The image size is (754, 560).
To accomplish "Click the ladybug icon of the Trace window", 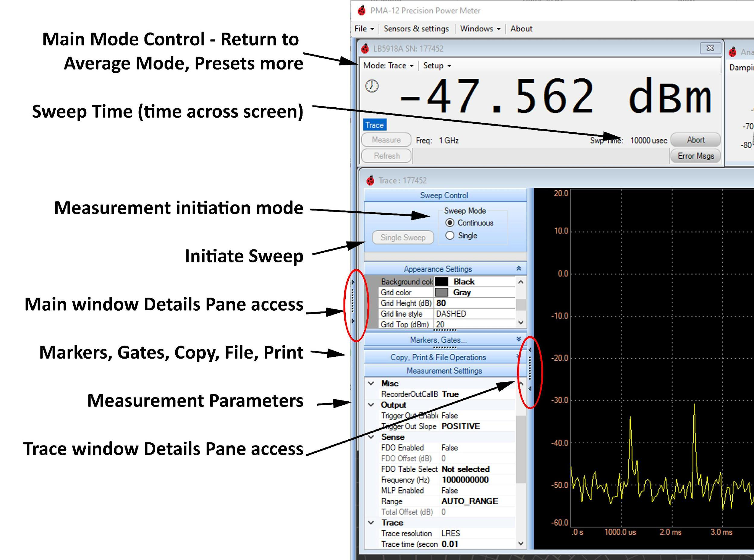I will [x=370, y=180].
